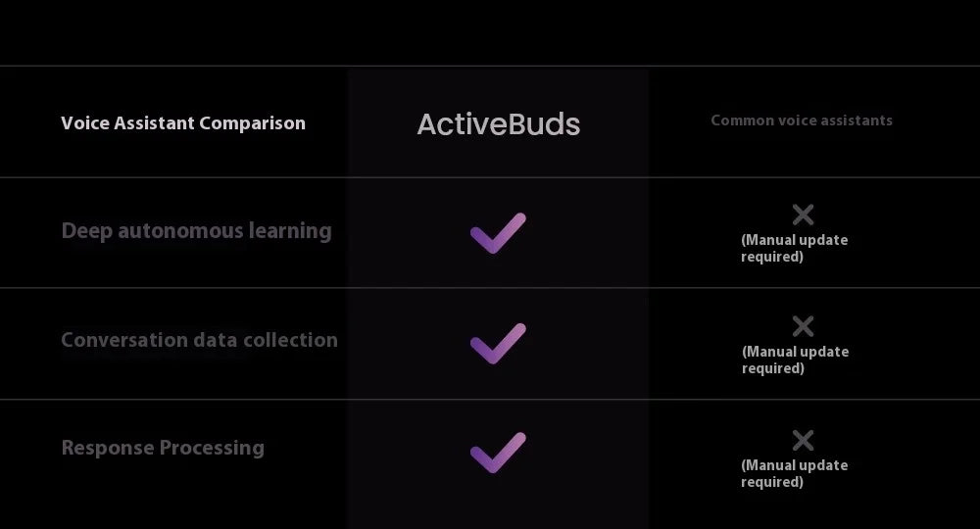Click the divider line below the header row

coord(490,177)
